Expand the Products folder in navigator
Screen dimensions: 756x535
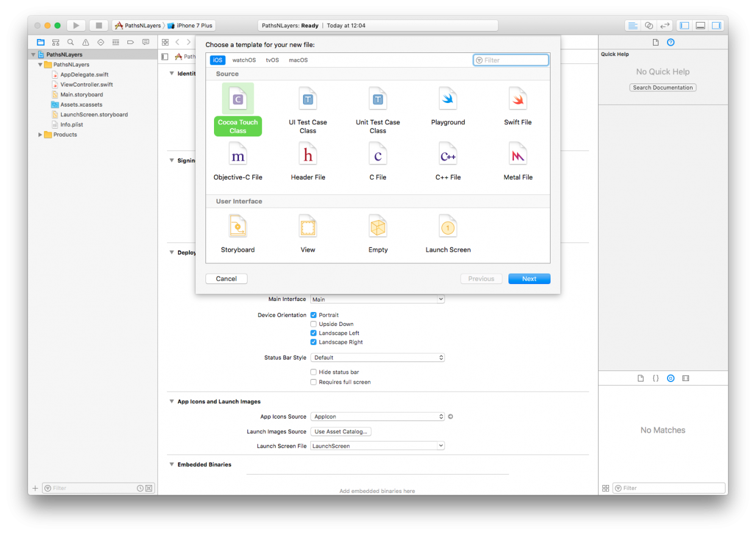click(41, 135)
